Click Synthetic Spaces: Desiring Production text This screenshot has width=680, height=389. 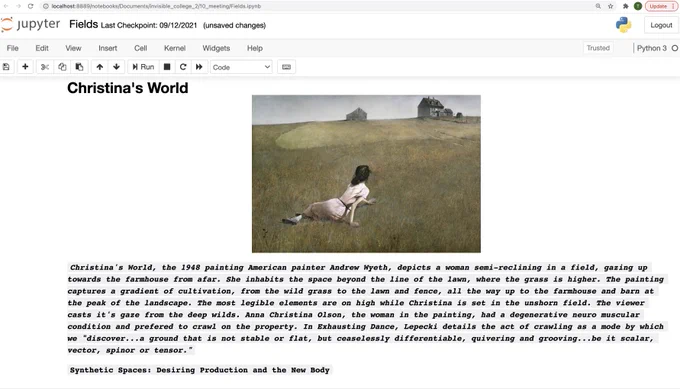tap(199, 370)
